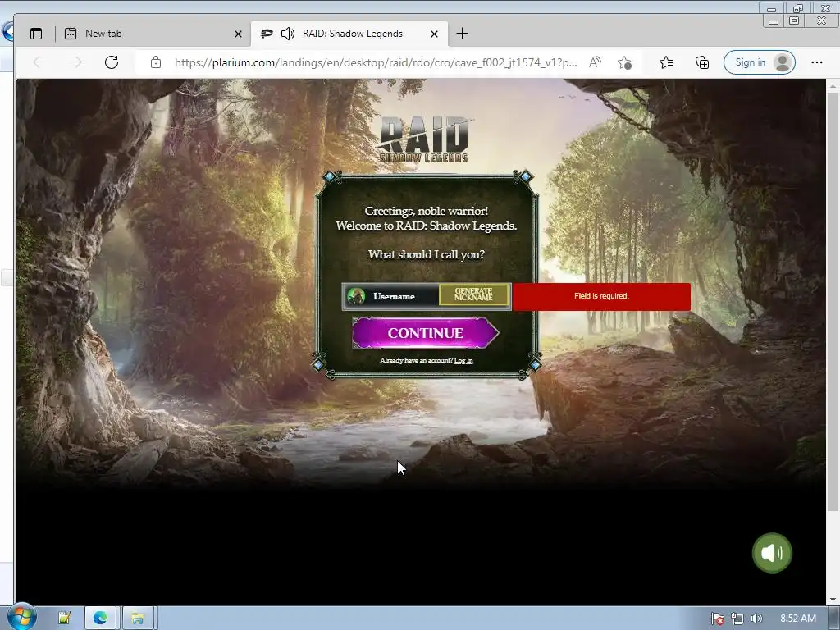Click the address bar URL
The height and width of the screenshot is (630, 840).
[376, 62]
